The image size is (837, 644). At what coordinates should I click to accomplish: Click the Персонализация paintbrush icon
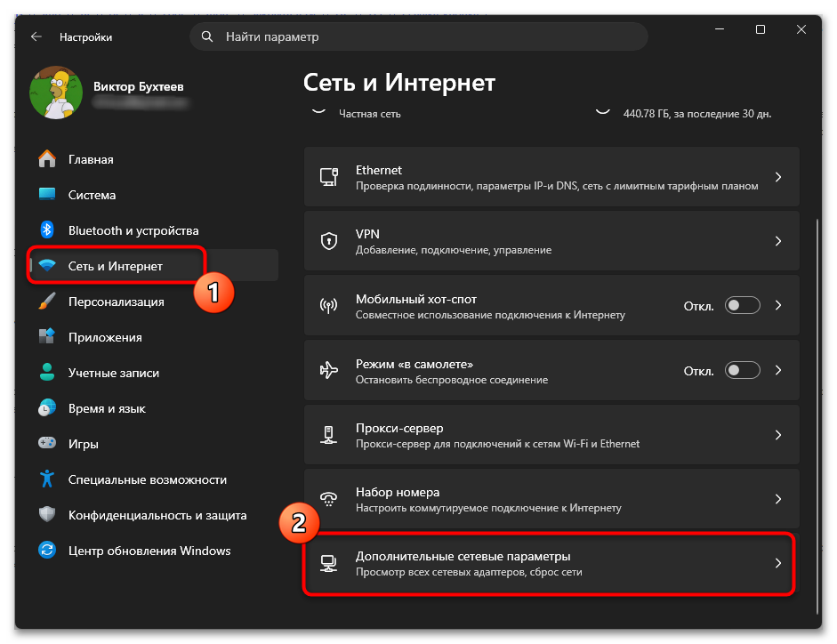click(47, 302)
